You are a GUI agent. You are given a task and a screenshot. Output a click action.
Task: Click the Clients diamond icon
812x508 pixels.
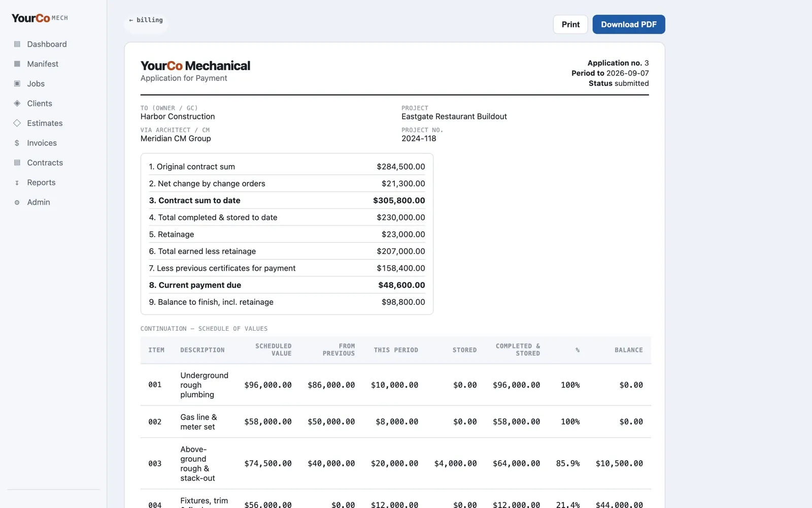pyautogui.click(x=17, y=104)
